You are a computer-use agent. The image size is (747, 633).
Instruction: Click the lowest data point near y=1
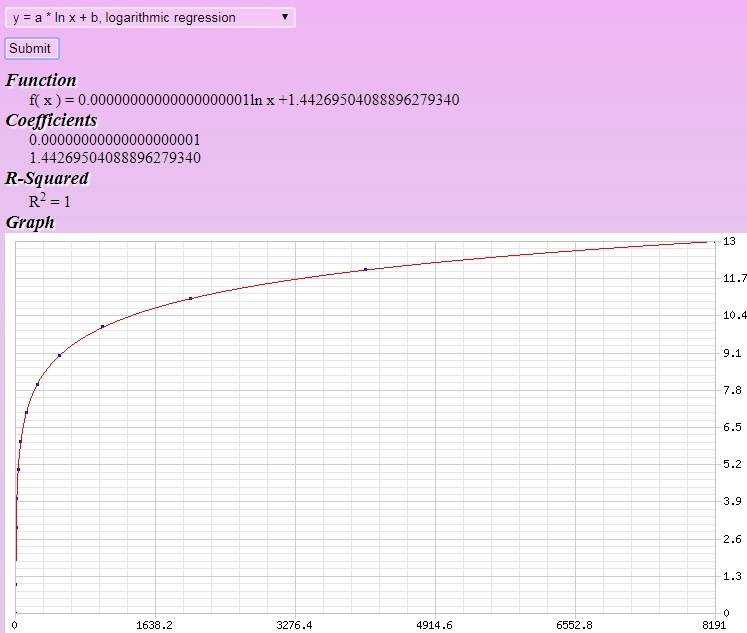point(17,584)
